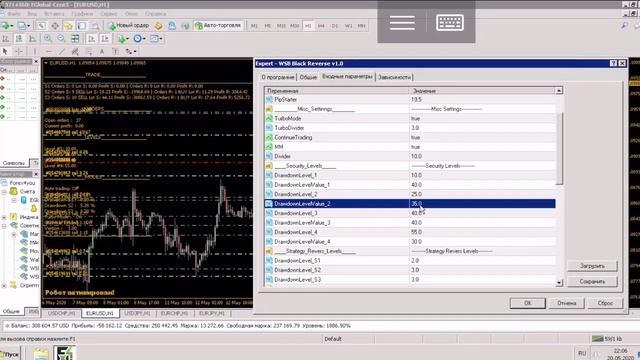Image resolution: width=640 pixels, height=360 pixels.
Task: Switch to the Зависимости tab
Action: [394, 77]
